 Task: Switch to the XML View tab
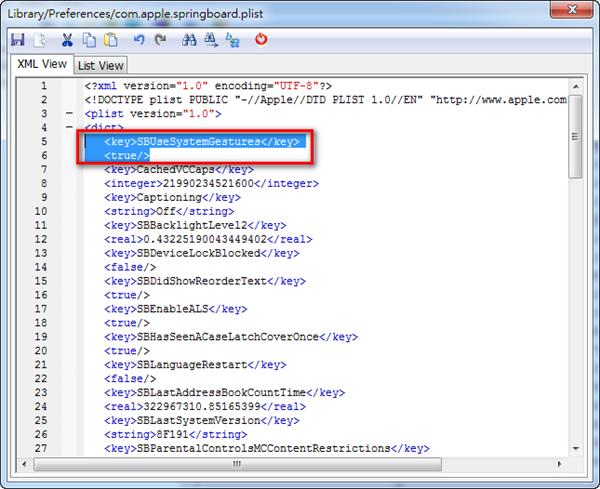[42, 64]
